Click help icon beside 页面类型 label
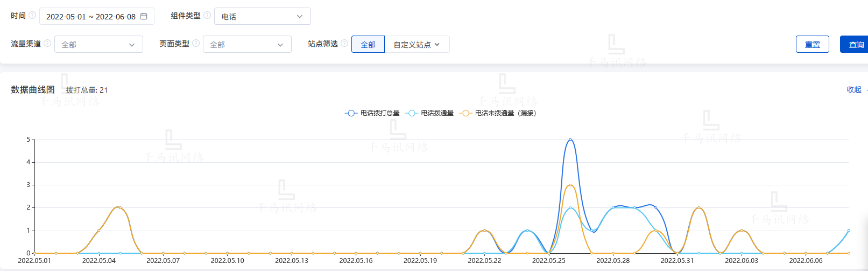The height and width of the screenshot is (271, 868). pos(196,44)
